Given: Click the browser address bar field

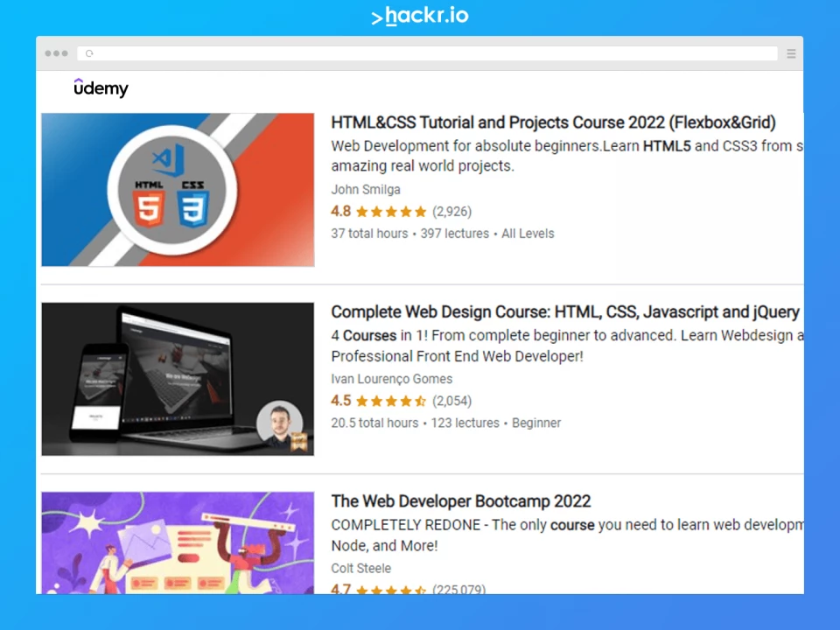Looking at the screenshot, I should click(429, 53).
